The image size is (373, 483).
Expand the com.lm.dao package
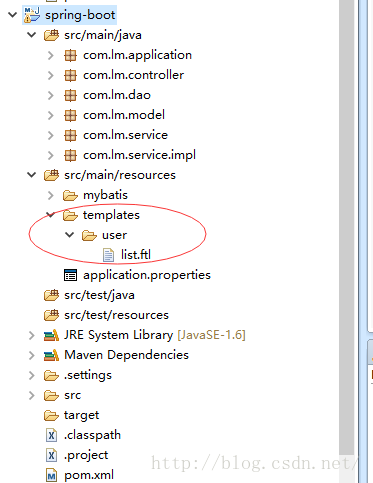point(51,95)
